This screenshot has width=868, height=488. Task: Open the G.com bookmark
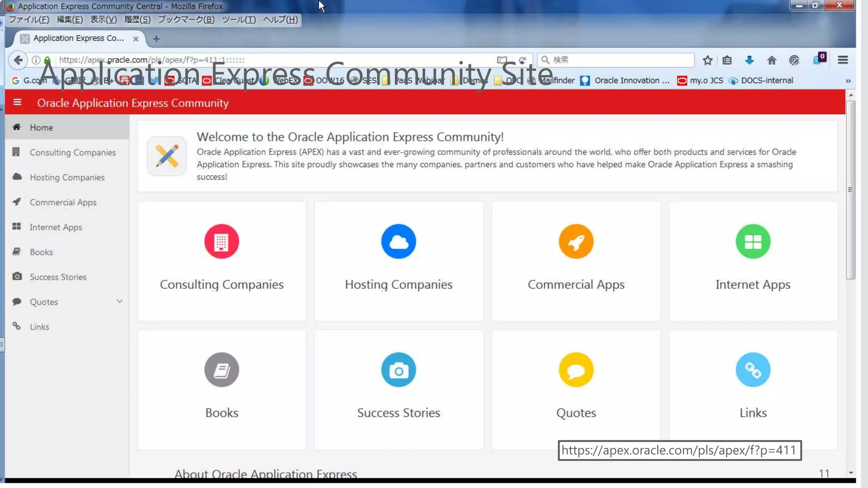(x=29, y=80)
